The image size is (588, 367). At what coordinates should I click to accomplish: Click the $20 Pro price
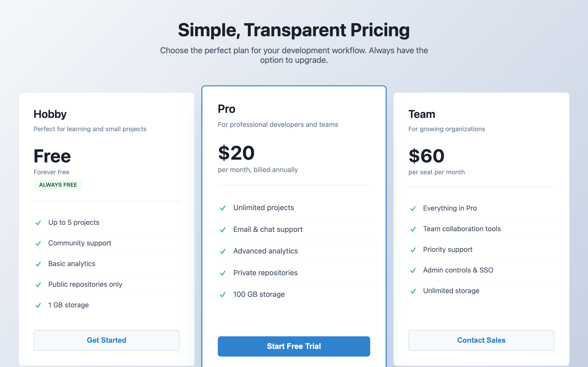[x=236, y=153]
